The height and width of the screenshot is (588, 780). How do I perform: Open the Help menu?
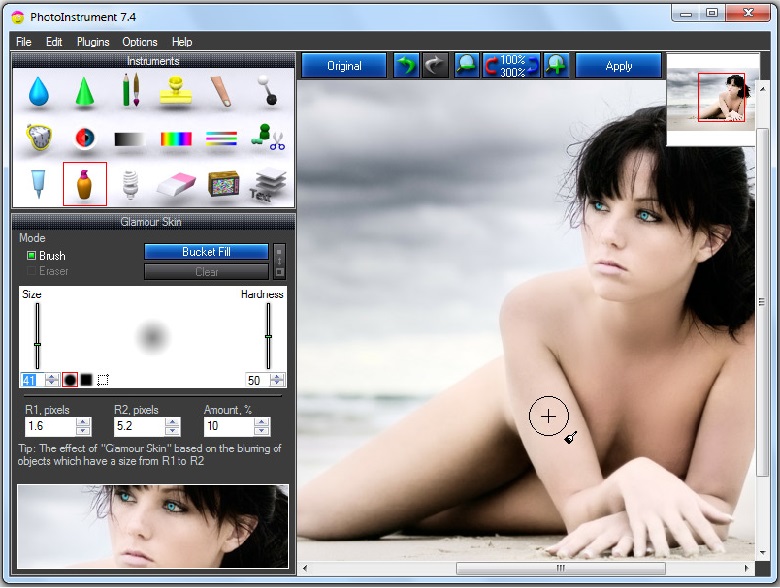coord(182,42)
